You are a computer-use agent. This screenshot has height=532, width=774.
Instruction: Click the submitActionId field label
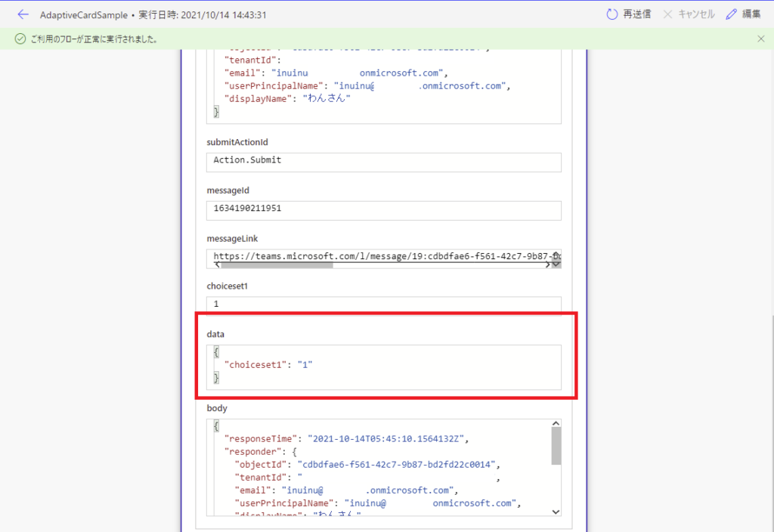[237, 142]
